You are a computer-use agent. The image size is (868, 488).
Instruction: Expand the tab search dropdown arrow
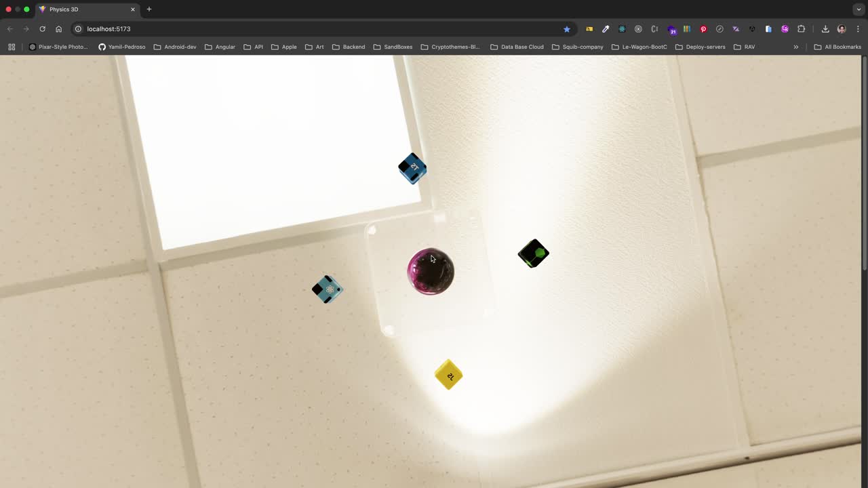point(859,9)
